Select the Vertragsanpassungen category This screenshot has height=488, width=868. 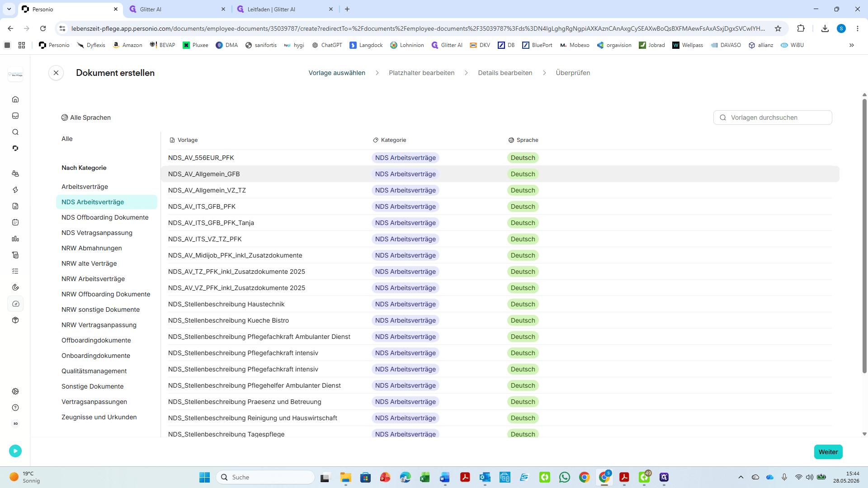point(94,402)
